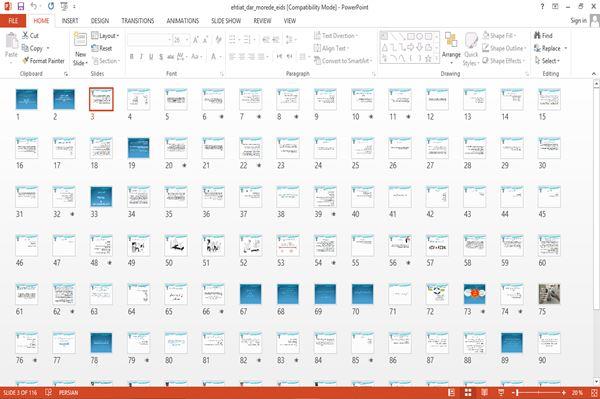
Task: Click Reset slide command
Action: (x=102, y=48)
